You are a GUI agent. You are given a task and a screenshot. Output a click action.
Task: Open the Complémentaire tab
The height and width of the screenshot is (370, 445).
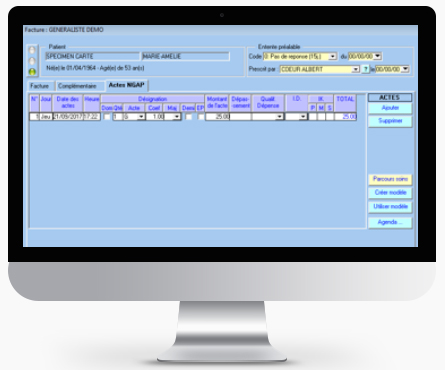point(77,86)
